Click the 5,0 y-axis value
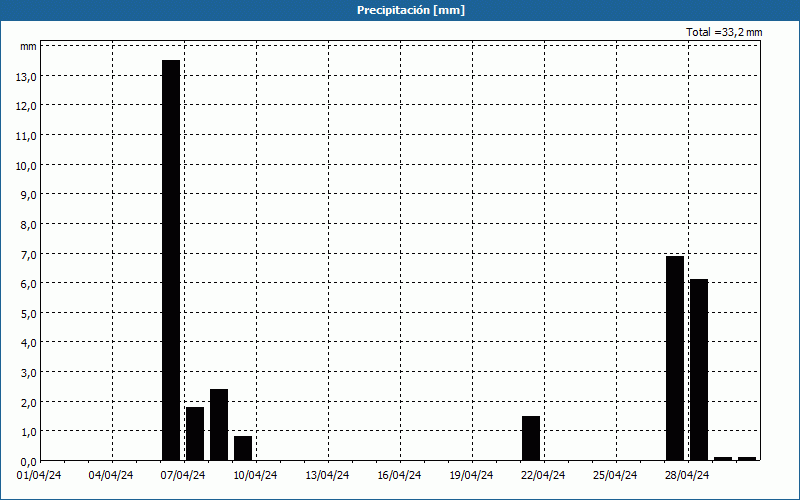 [28, 313]
